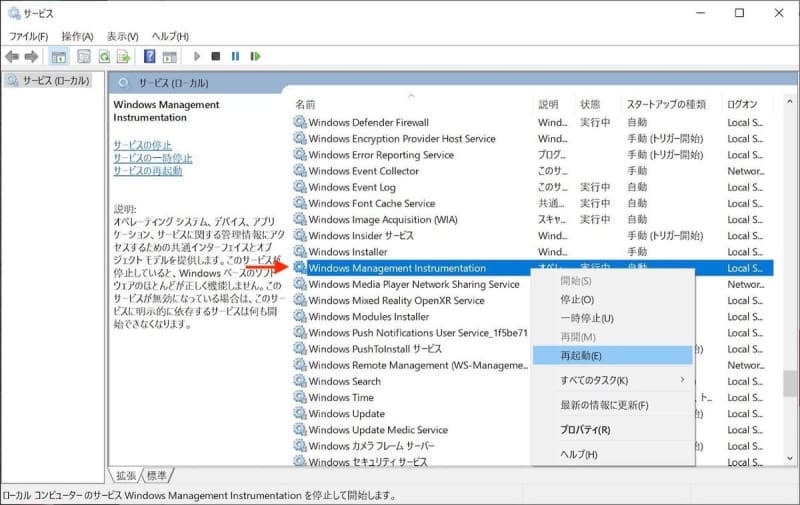Click the Back arrow toolbar icon
Screen dimensions: 800x505
[12, 57]
